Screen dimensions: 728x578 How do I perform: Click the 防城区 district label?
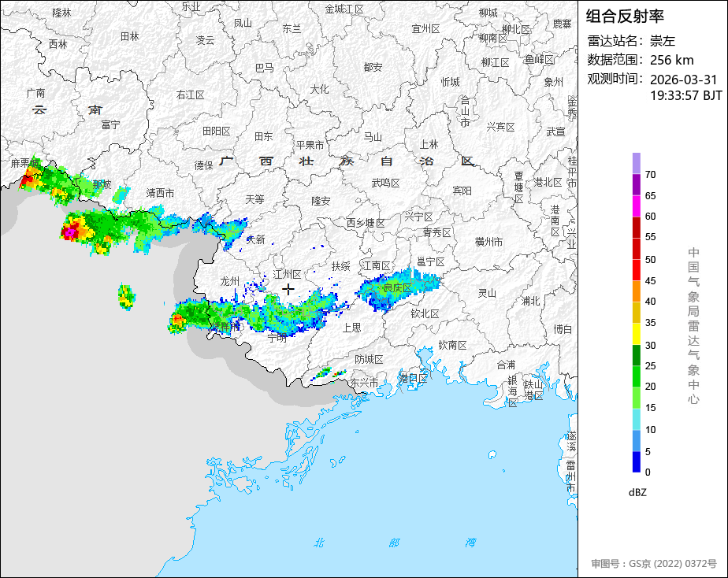(x=369, y=360)
